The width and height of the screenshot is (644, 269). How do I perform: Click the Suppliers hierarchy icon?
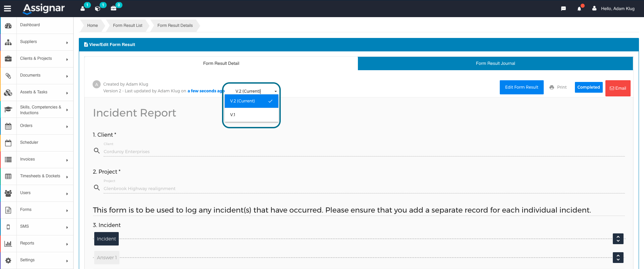(x=8, y=42)
